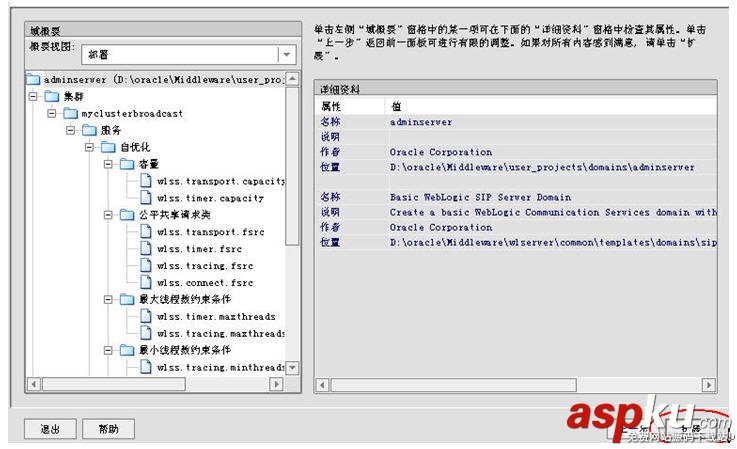Click the Basic WebLogic SIP Server Domain value

(480, 197)
